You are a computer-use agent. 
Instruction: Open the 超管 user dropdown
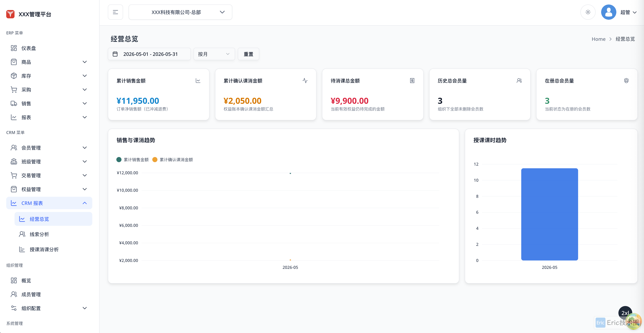628,12
